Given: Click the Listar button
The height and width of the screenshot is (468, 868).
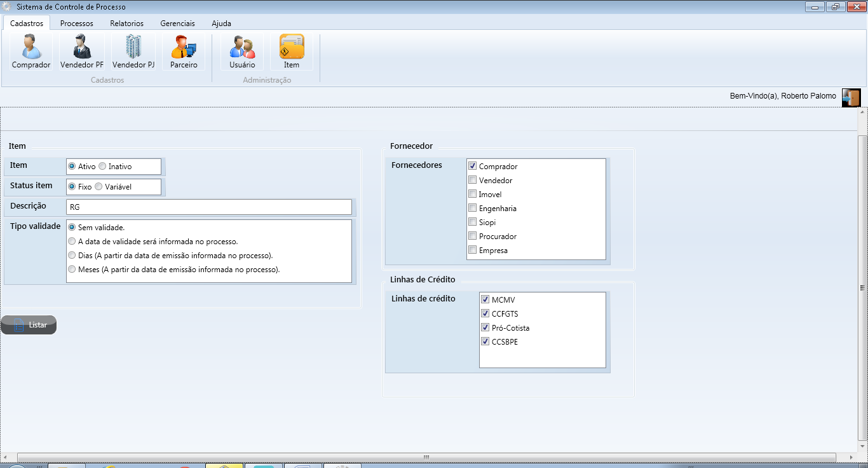Looking at the screenshot, I should tap(29, 325).
